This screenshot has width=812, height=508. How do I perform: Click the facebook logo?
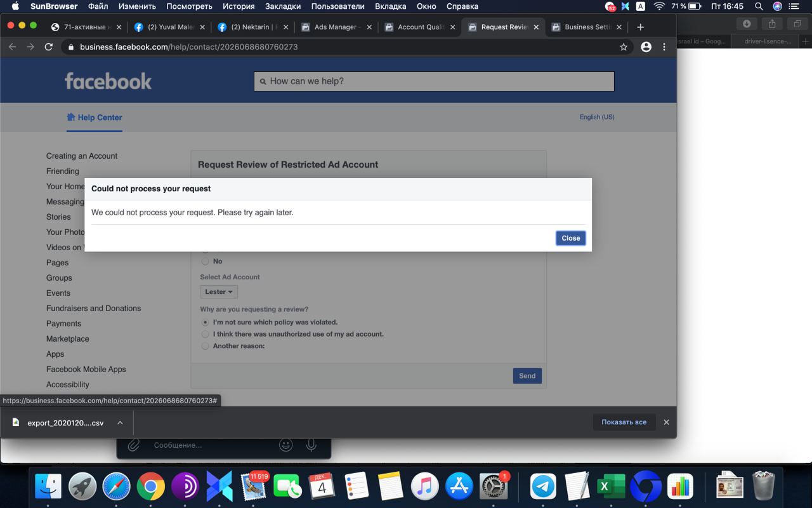[108, 81]
